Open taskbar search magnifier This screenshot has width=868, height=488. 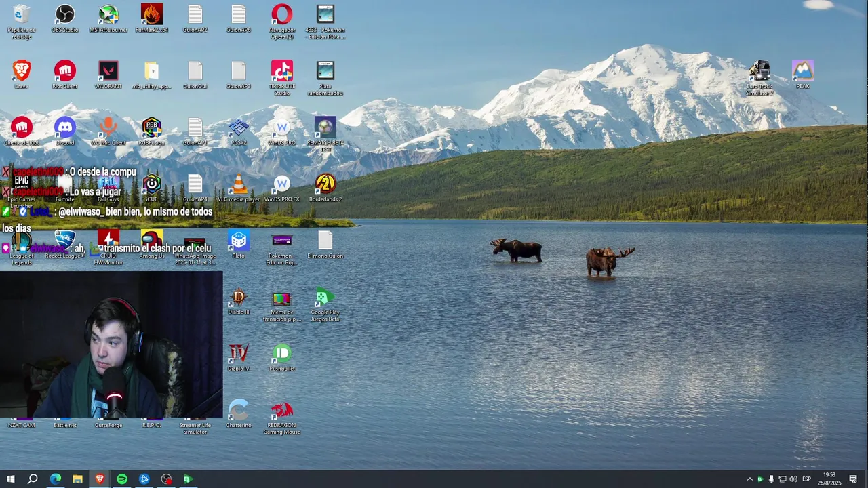coord(33,479)
